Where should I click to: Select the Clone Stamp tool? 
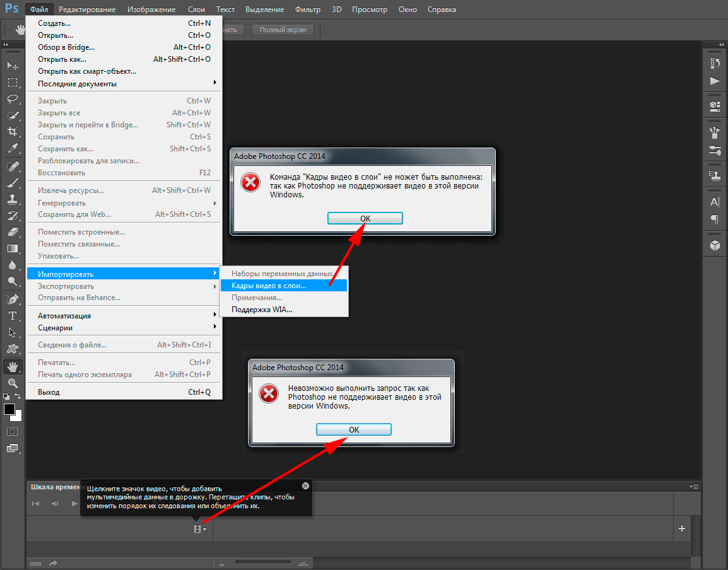pyautogui.click(x=13, y=199)
